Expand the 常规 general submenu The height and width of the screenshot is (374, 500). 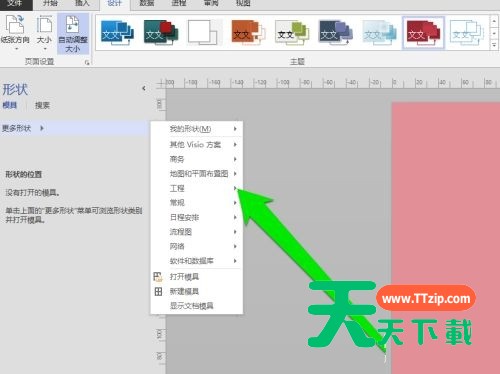[197, 202]
